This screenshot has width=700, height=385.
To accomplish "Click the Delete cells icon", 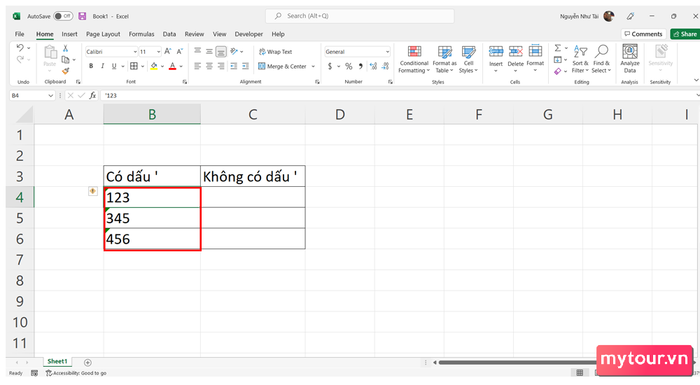I will click(516, 52).
